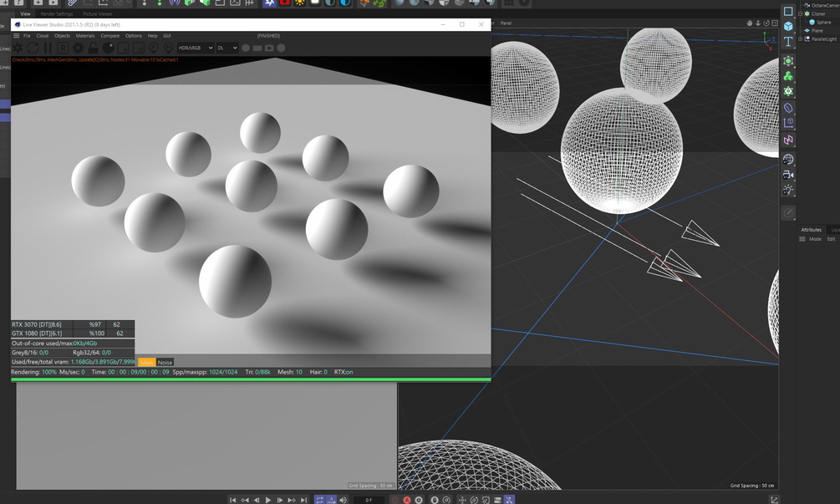Click the bend deformer icon
This screenshot has width=840, height=504.
[x=788, y=108]
